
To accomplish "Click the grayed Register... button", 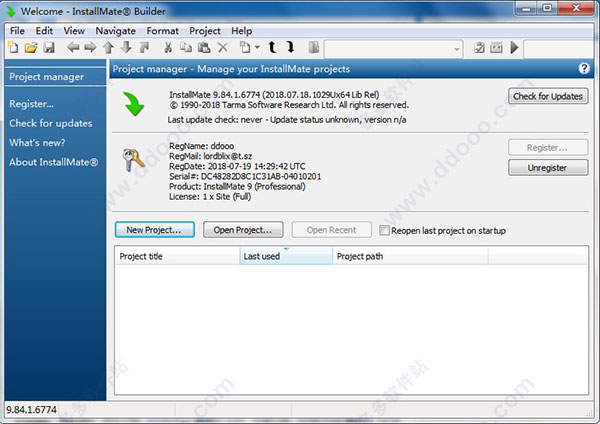I will pyautogui.click(x=548, y=147).
